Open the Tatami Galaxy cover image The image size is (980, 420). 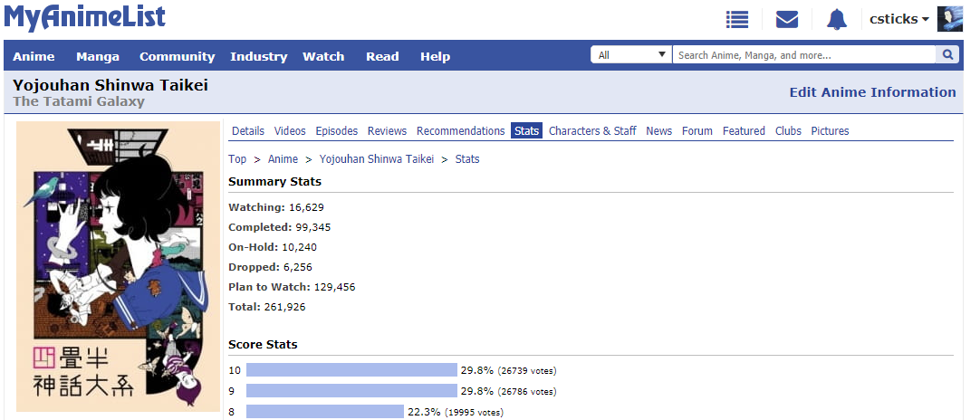click(x=118, y=266)
